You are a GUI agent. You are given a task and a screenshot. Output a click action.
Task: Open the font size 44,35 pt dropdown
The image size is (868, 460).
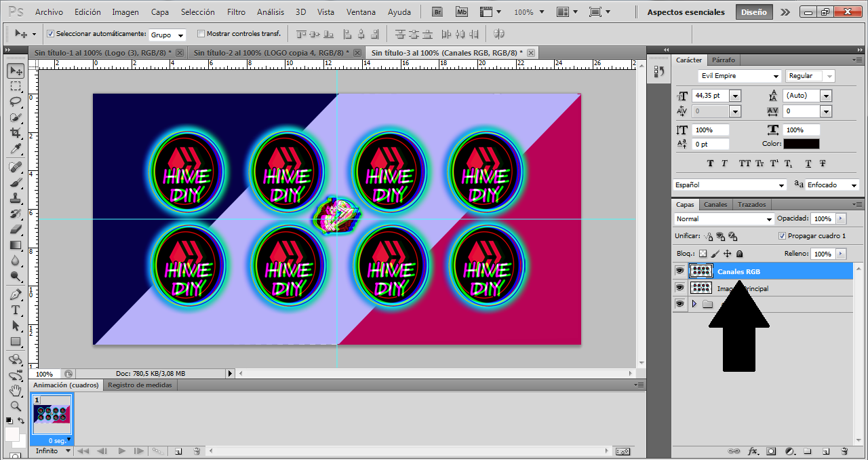(735, 96)
